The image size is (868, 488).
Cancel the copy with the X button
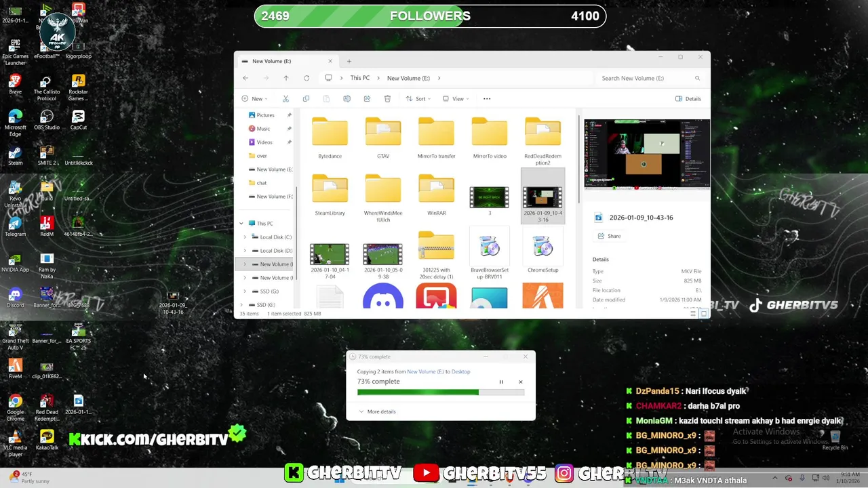point(521,382)
